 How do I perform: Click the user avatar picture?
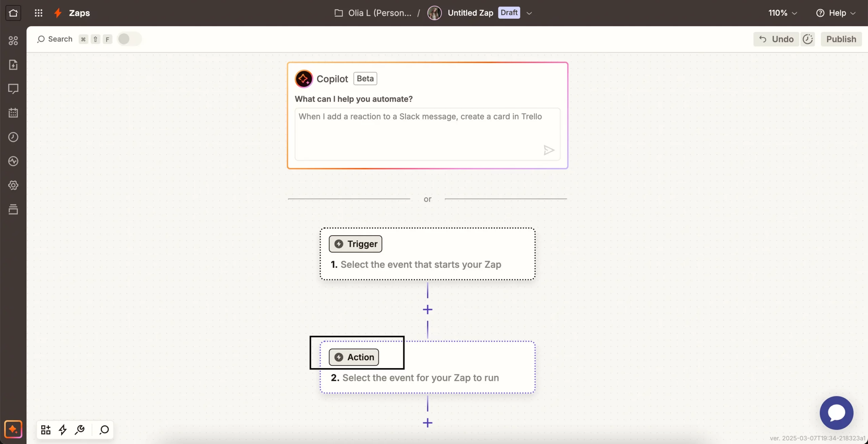434,13
